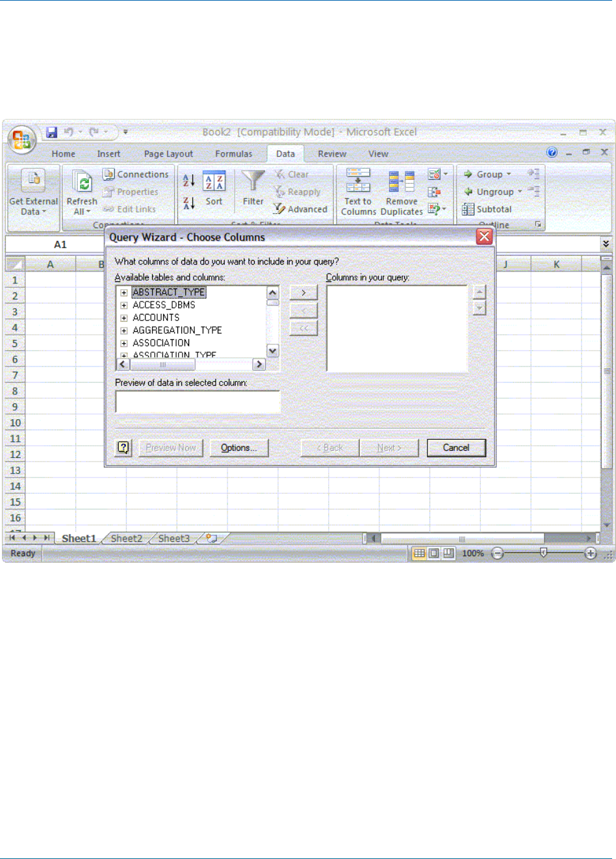This screenshot has width=616, height=859.
Task: Click the tables list right scroll arrow
Action: [259, 365]
